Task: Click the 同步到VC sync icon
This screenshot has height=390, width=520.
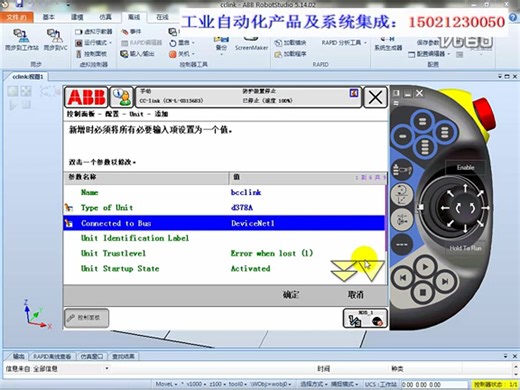Action: [55, 39]
